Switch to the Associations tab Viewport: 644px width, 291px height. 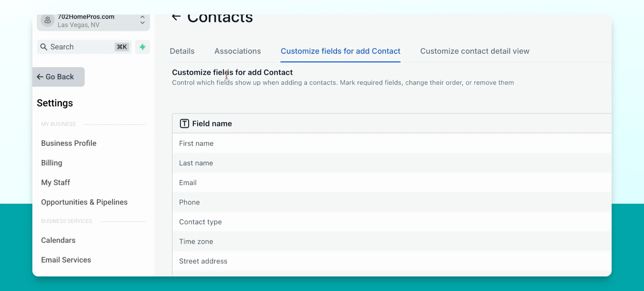[x=237, y=51]
